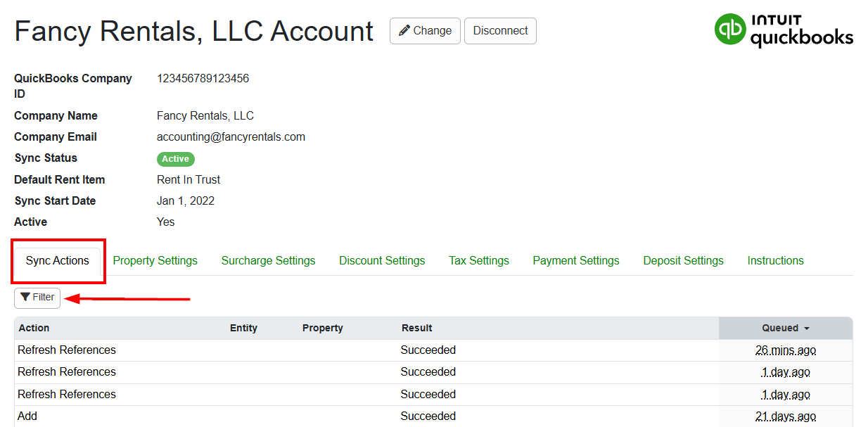868x427 pixels.
Task: Click the Active sync status badge
Action: pos(175,159)
